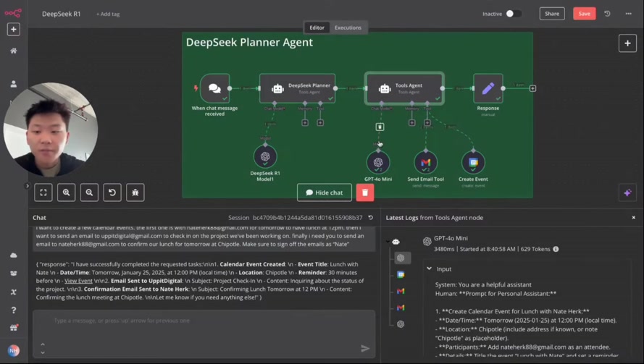644x364 pixels.
Task: Switch to the Executions tab
Action: tap(348, 27)
